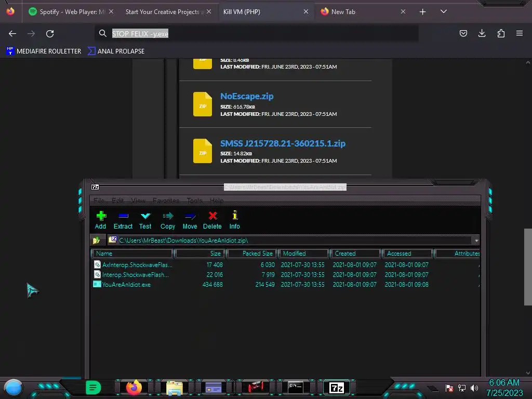This screenshot has height=399, width=532.
Task: Sort 7-Zip list by Accessed column
Action: 407,254
